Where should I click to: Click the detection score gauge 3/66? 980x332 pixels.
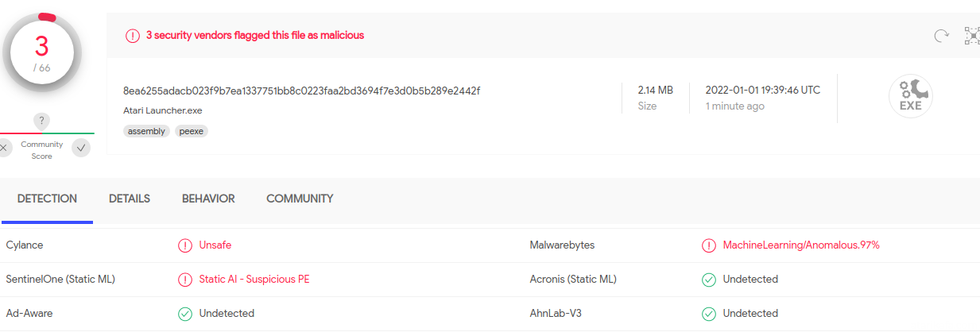point(42,52)
